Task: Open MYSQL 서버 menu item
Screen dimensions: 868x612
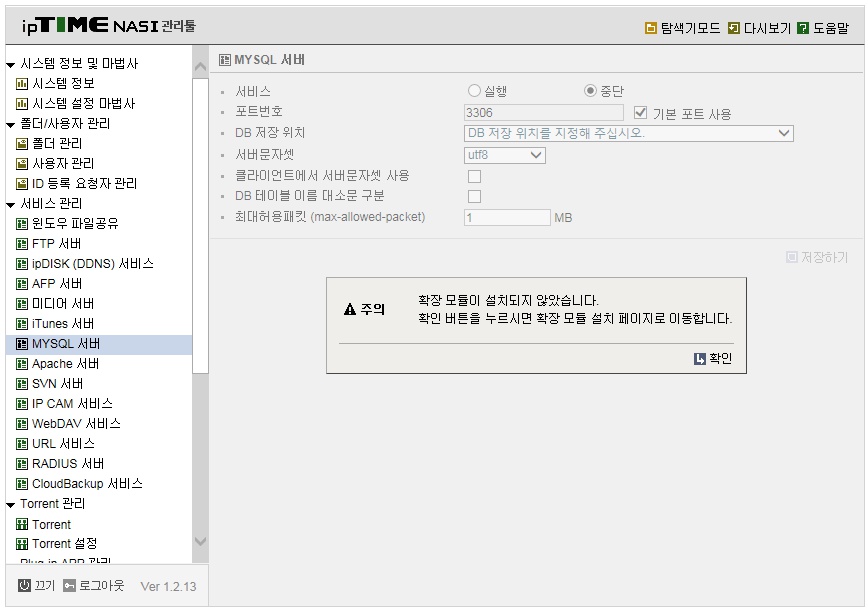Action: click(x=99, y=344)
